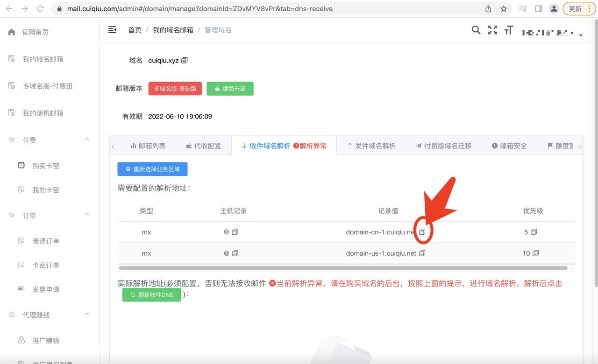Collapse the sidebar with the hamburger icon

(x=112, y=30)
